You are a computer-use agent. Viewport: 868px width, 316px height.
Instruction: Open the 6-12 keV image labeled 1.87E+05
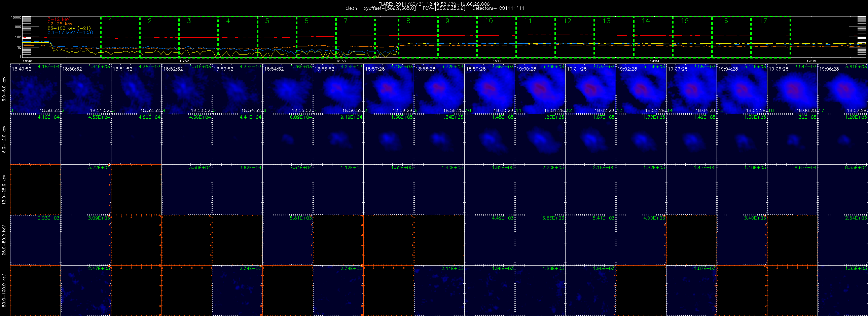click(591, 139)
